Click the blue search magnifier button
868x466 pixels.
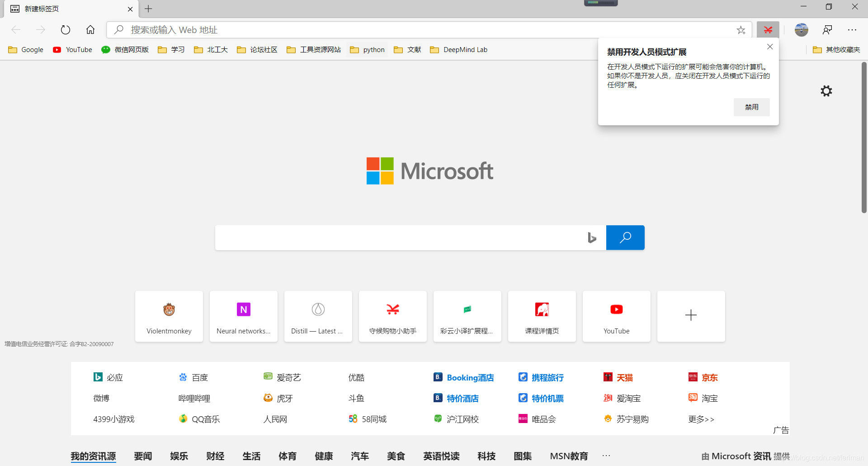pos(625,238)
